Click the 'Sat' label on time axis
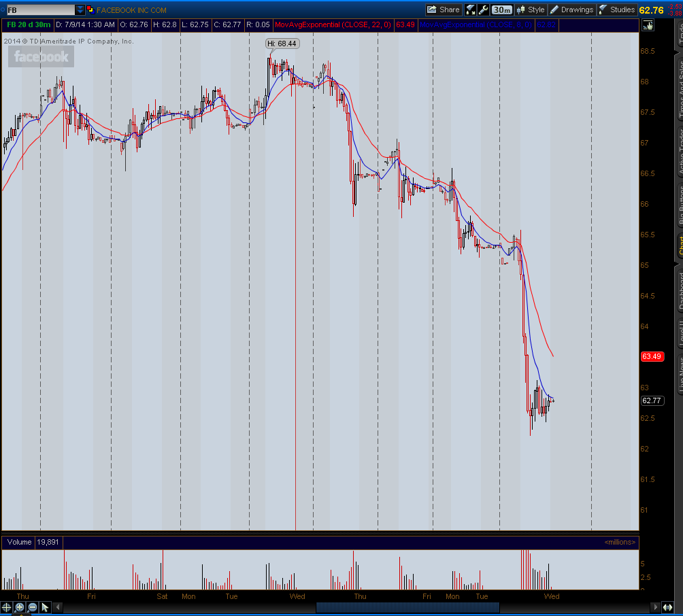The height and width of the screenshot is (616, 683). (162, 596)
